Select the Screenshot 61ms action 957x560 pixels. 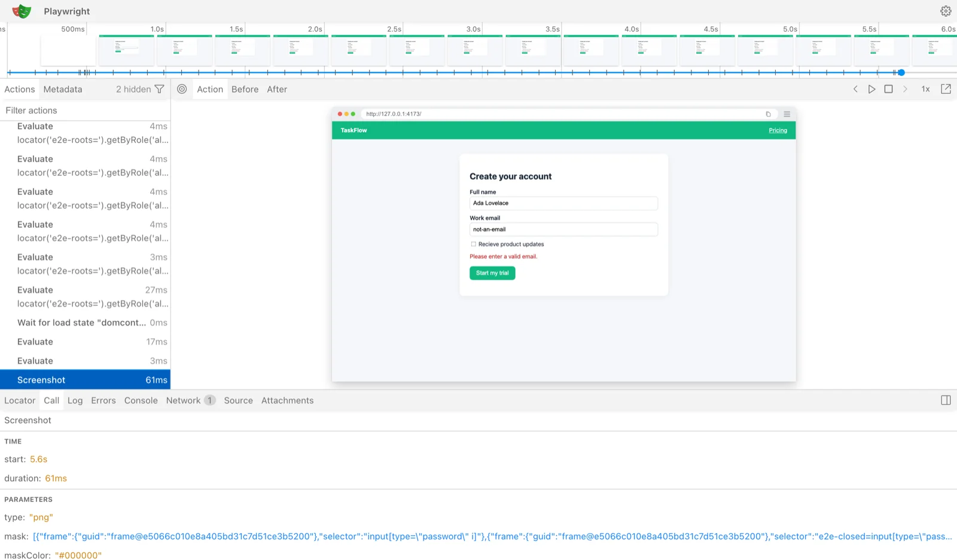coord(85,380)
